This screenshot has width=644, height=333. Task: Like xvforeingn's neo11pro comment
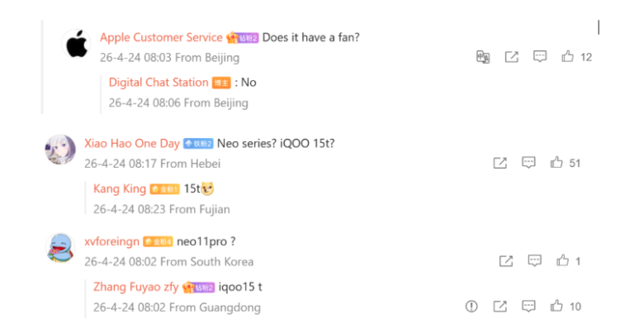pos(563,261)
